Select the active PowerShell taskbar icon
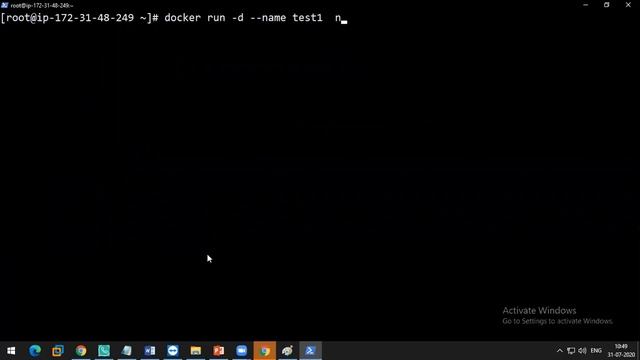This screenshot has width=640, height=360. coord(311,351)
